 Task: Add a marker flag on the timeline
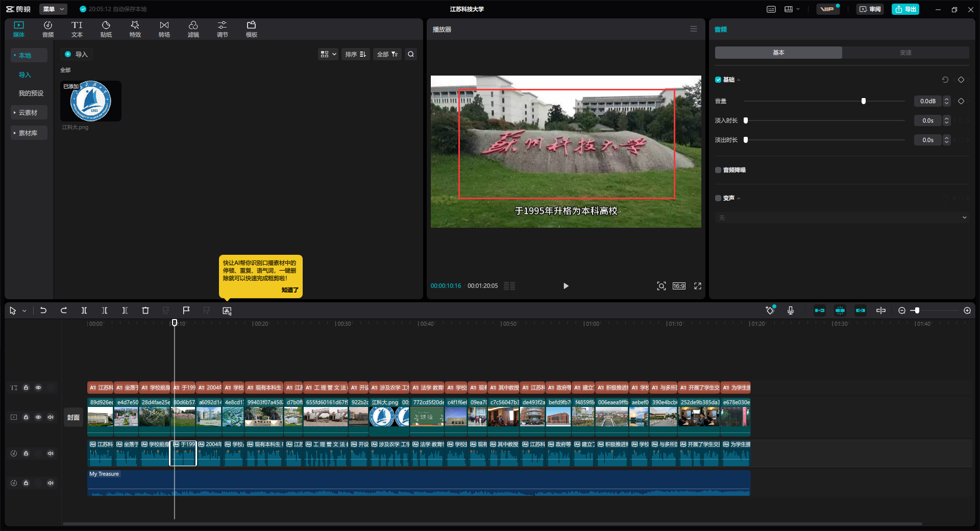(186, 310)
